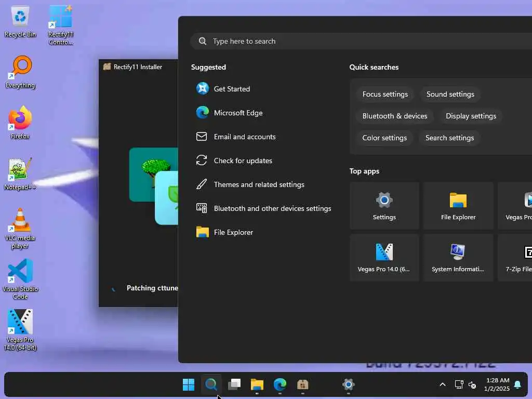The height and width of the screenshot is (399, 532).
Task: Click Patching cttune status text
Action: pos(152,288)
